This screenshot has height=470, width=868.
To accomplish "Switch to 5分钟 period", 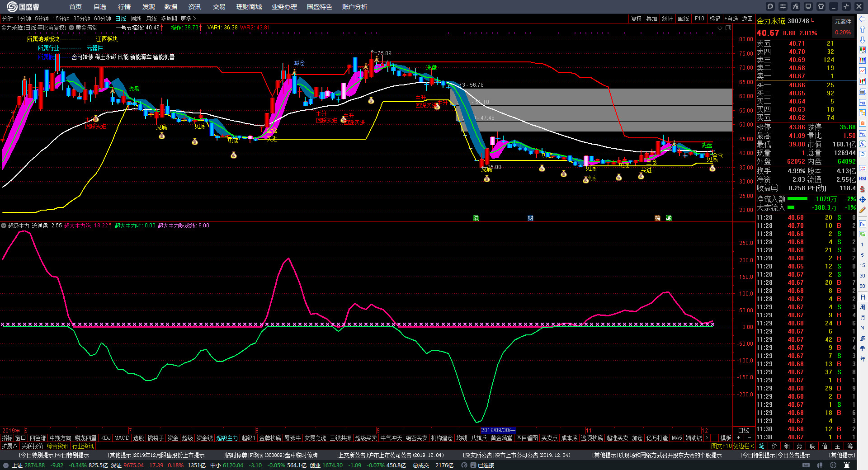I will click(42, 19).
